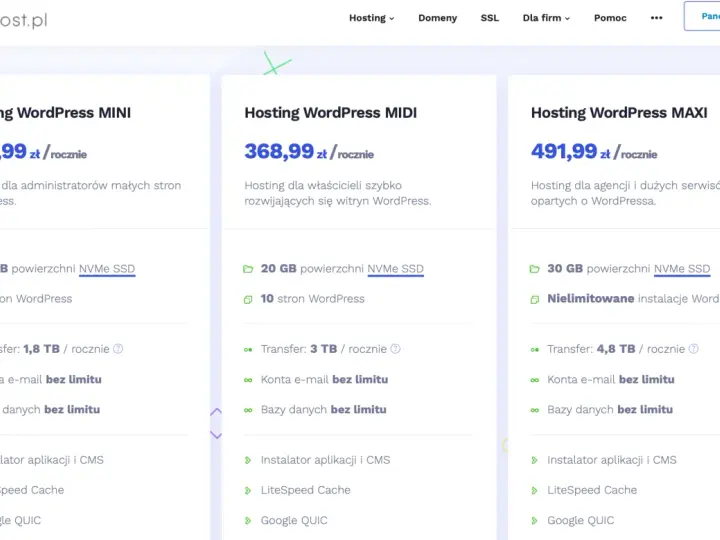Show more options via three-dot menu
This screenshot has height=540, width=720.
(657, 18)
